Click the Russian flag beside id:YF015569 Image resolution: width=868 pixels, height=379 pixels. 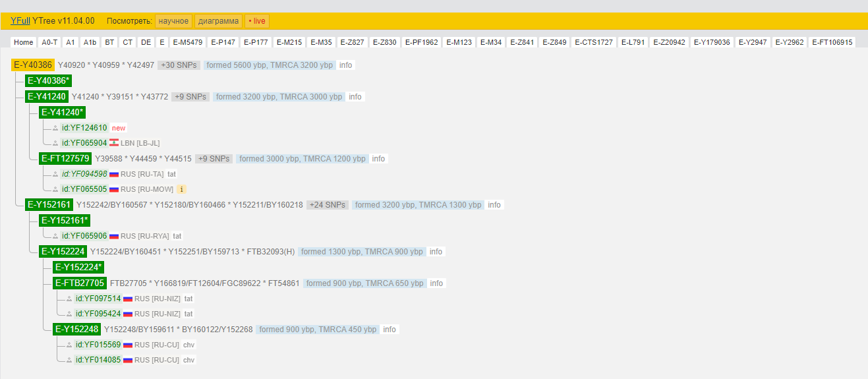point(128,345)
